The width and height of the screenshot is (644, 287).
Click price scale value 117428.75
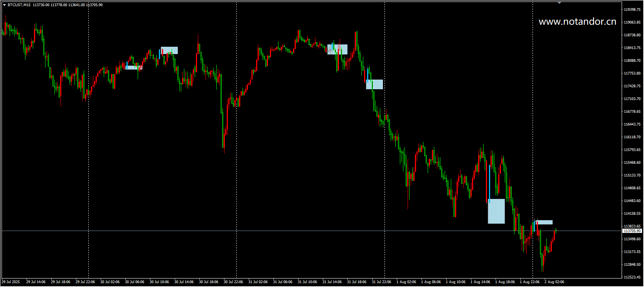(x=632, y=86)
